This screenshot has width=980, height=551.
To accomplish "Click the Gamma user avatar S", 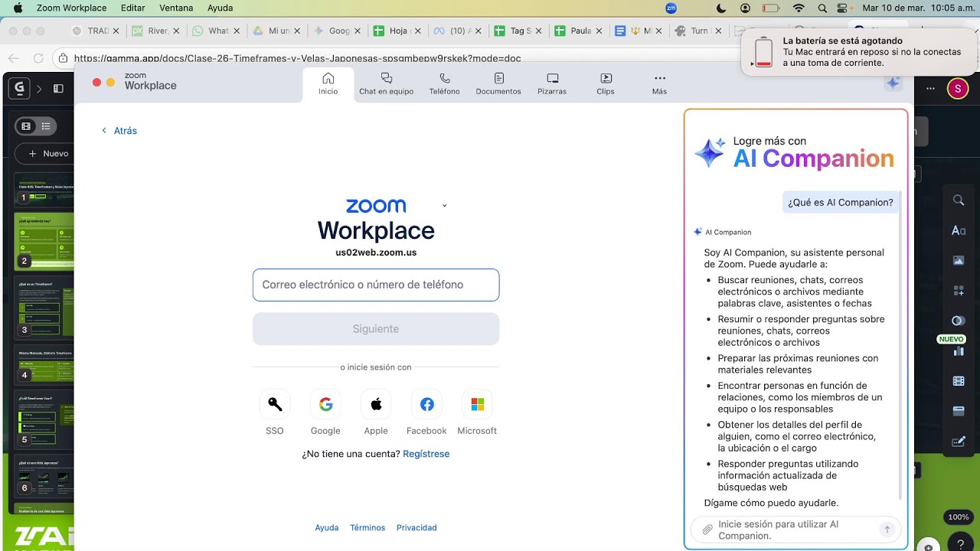I will (957, 89).
